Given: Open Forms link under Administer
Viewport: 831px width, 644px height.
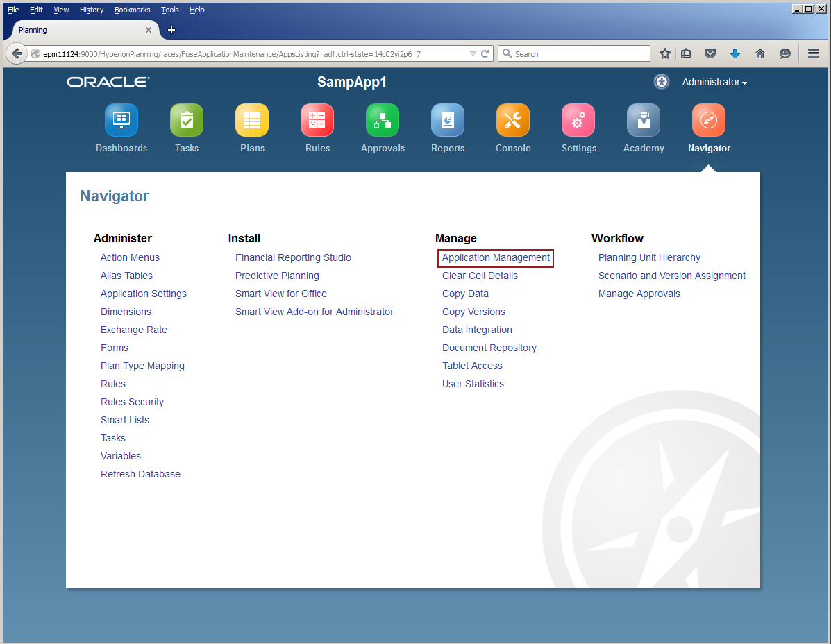Looking at the screenshot, I should [x=115, y=348].
